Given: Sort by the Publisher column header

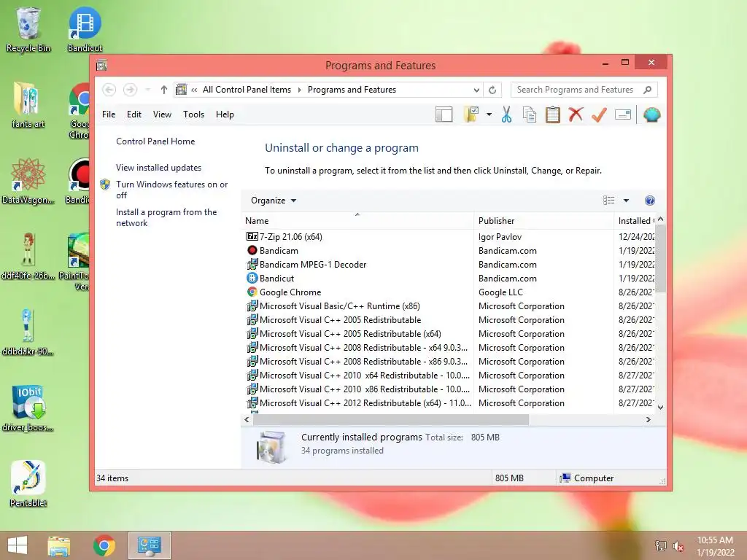Looking at the screenshot, I should tap(544, 221).
